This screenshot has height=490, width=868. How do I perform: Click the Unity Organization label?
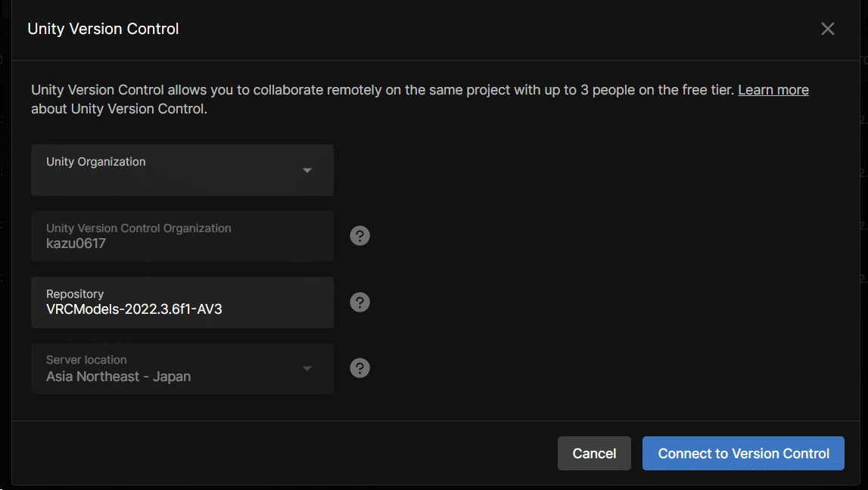point(96,162)
